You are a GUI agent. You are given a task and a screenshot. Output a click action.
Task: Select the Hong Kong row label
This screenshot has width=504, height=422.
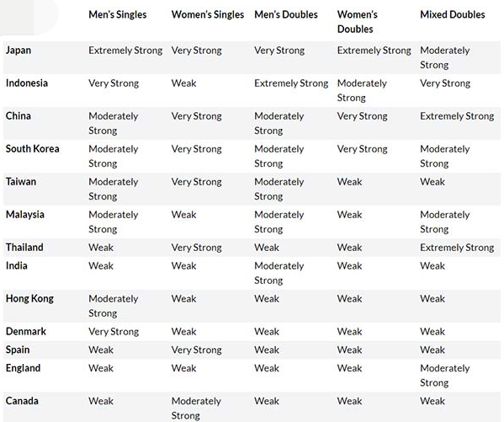click(29, 299)
